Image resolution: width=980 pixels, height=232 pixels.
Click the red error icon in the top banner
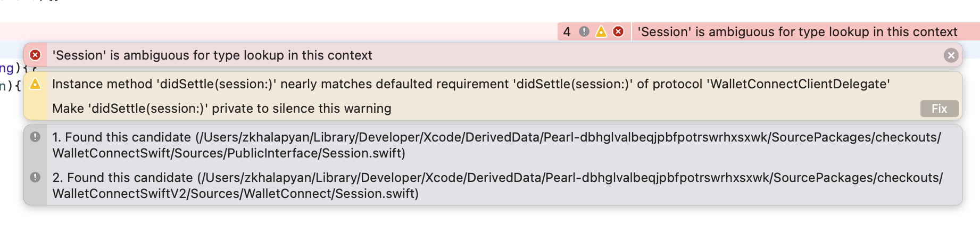(x=618, y=32)
